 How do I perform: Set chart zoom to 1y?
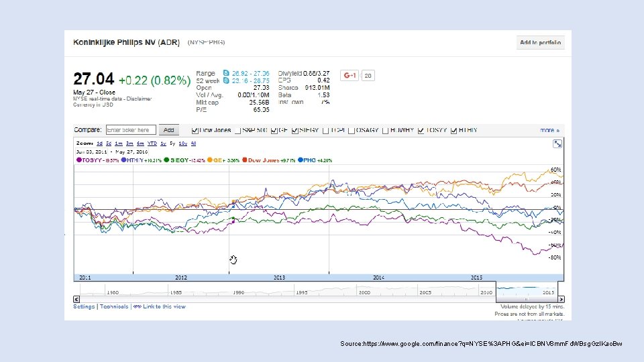[163, 143]
